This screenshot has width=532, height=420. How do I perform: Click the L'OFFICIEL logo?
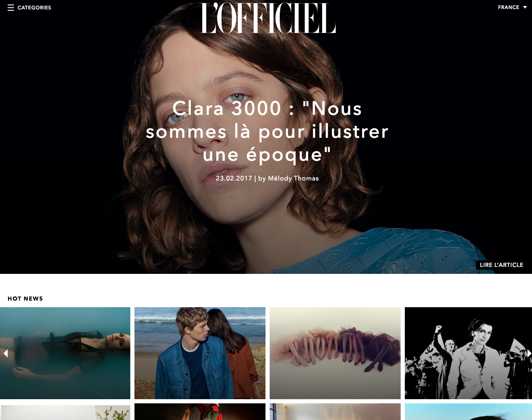tap(268, 18)
